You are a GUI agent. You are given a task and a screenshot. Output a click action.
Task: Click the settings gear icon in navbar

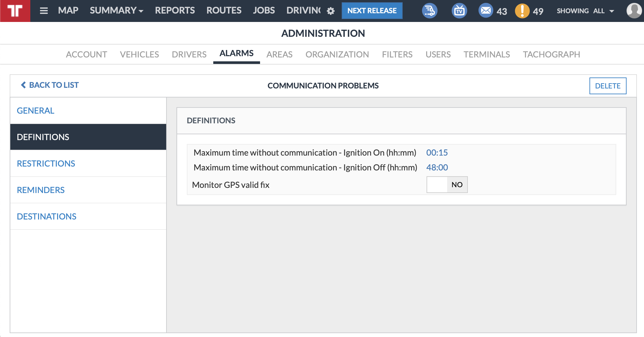(331, 11)
